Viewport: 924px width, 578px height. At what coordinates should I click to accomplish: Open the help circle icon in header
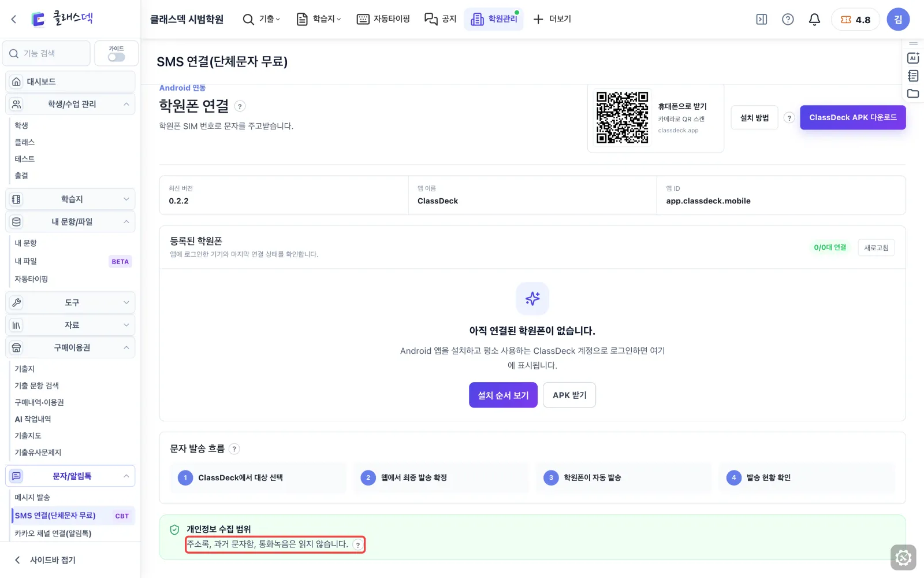coord(788,19)
